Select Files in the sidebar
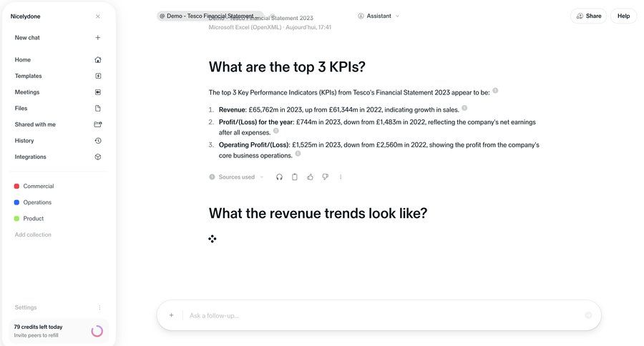 coord(21,109)
